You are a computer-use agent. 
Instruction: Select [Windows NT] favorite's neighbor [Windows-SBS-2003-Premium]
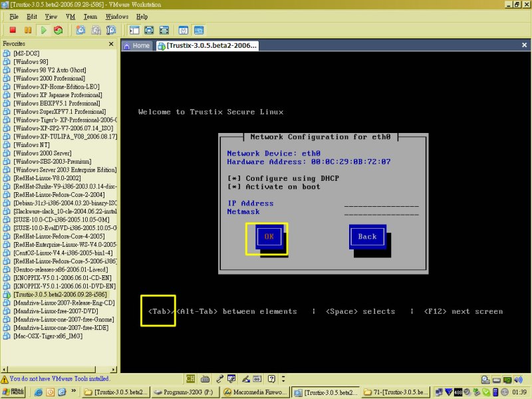click(53, 162)
